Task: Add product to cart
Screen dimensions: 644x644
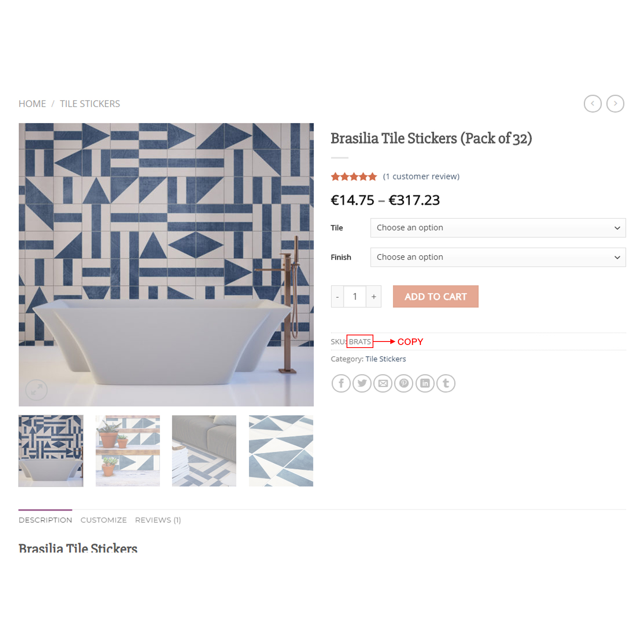Action: pyautogui.click(x=435, y=297)
